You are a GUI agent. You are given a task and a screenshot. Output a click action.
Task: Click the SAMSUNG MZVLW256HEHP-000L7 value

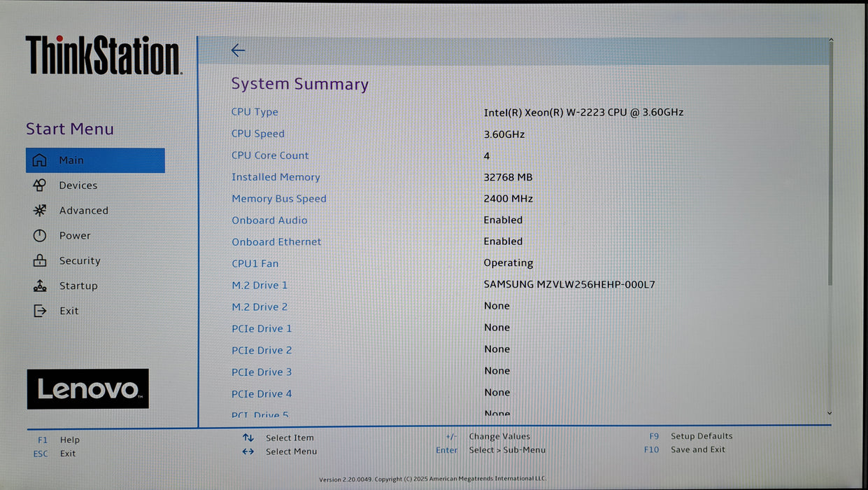569,285
